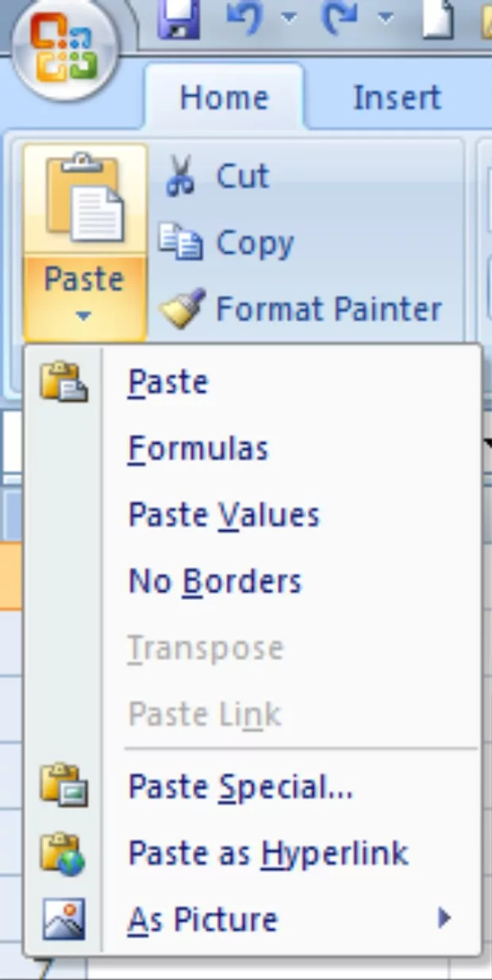
Task: Cut the selection with the scissors
Action: click(217, 176)
